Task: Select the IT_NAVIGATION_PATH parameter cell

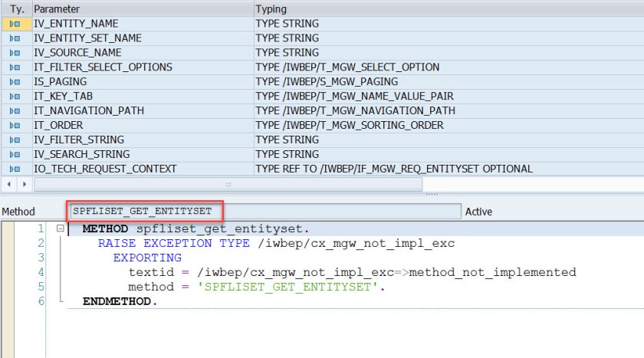Action: (x=143, y=111)
